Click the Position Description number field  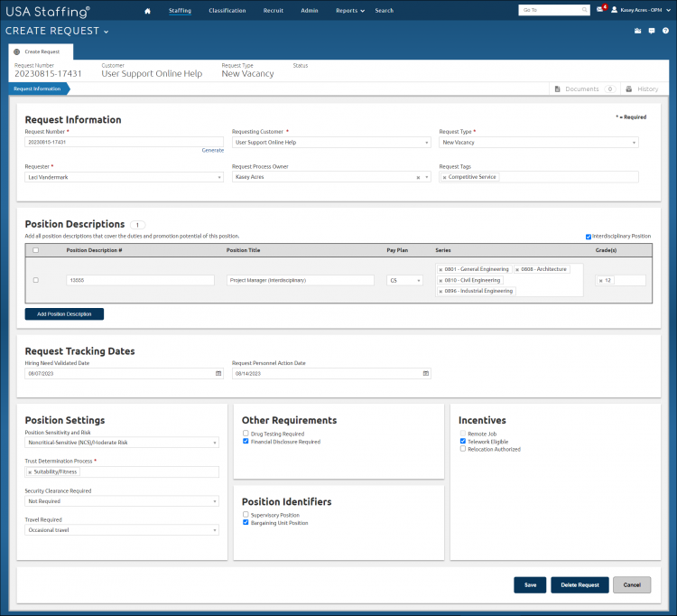(140, 280)
